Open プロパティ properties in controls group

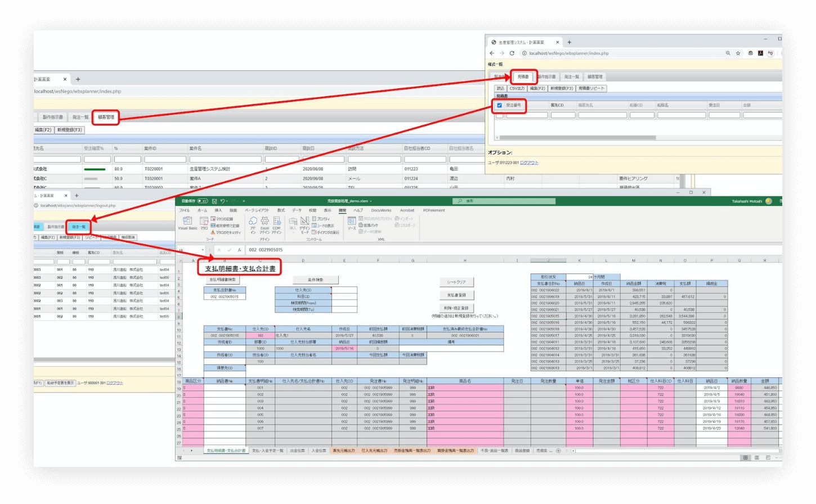coord(321,219)
